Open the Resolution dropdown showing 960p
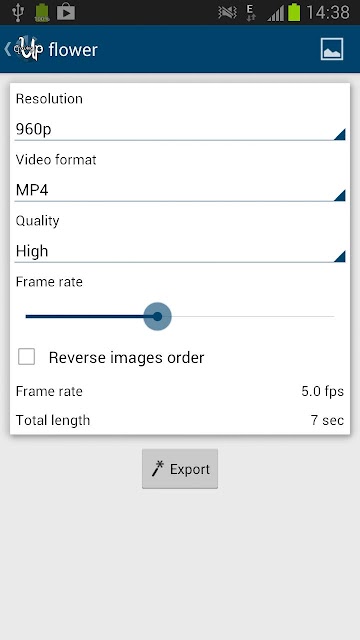This screenshot has height=640, width=360. pyautogui.click(x=180, y=130)
